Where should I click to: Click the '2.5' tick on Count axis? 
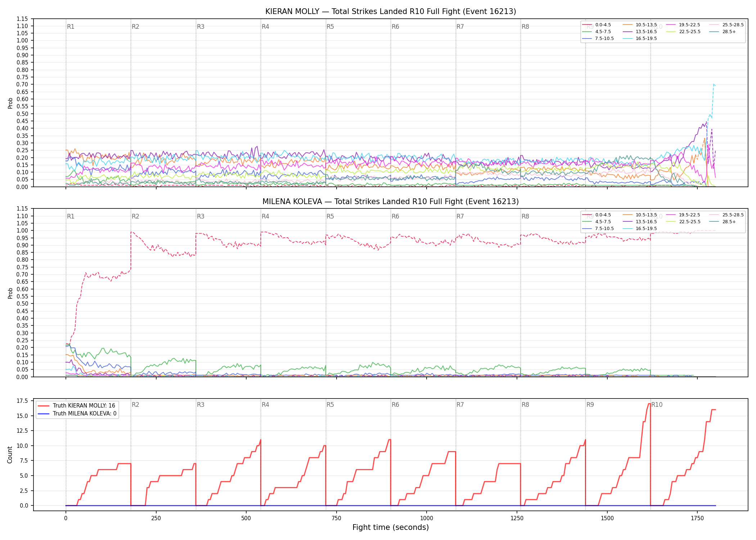(x=24, y=491)
